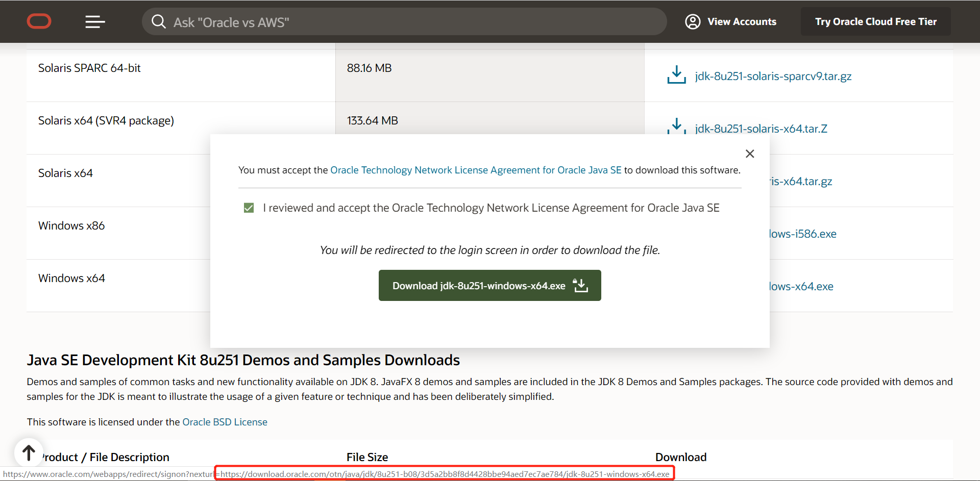Click the download icon beside jdk-8u251-solaris-x64.tar.Z
Viewport: 980px width, 481px height.
coord(676,126)
